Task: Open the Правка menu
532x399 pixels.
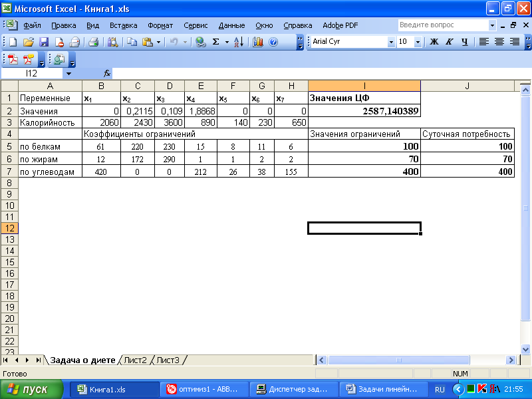Action: (63, 25)
